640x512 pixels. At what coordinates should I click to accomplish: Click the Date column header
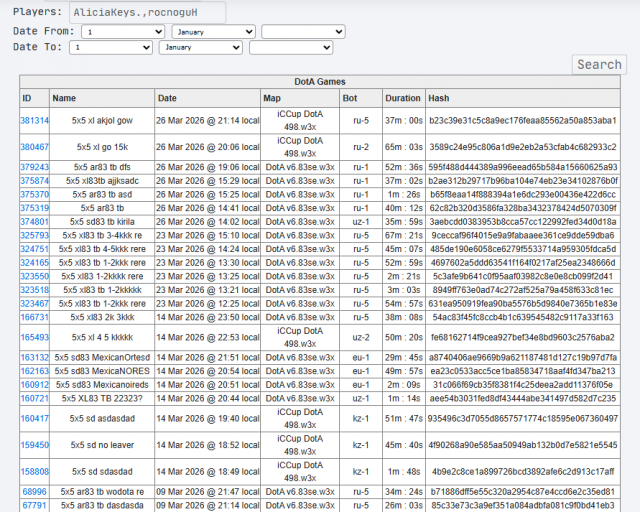point(207,98)
